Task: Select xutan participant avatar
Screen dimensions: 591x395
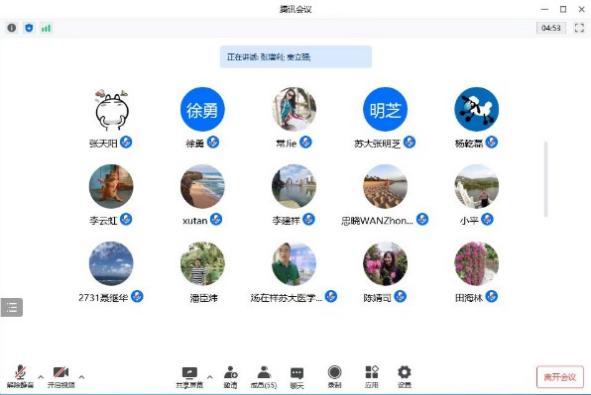Action: click(x=202, y=186)
